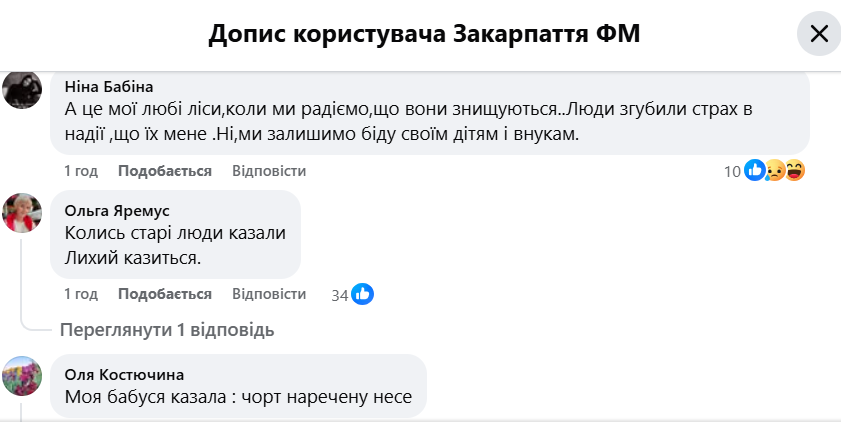The width and height of the screenshot is (841, 429).
Task: Reply to Ніна Бабіна's comment with Відповісти
Action: (x=269, y=171)
